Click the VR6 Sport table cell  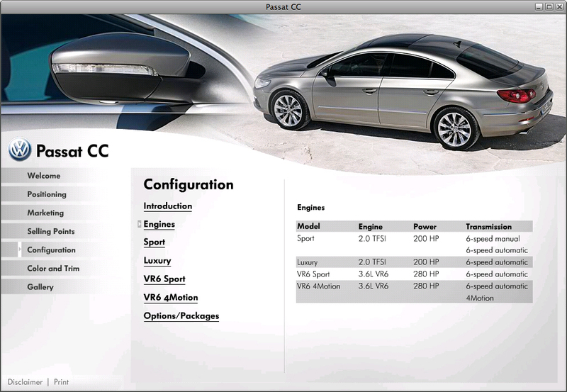(313, 274)
